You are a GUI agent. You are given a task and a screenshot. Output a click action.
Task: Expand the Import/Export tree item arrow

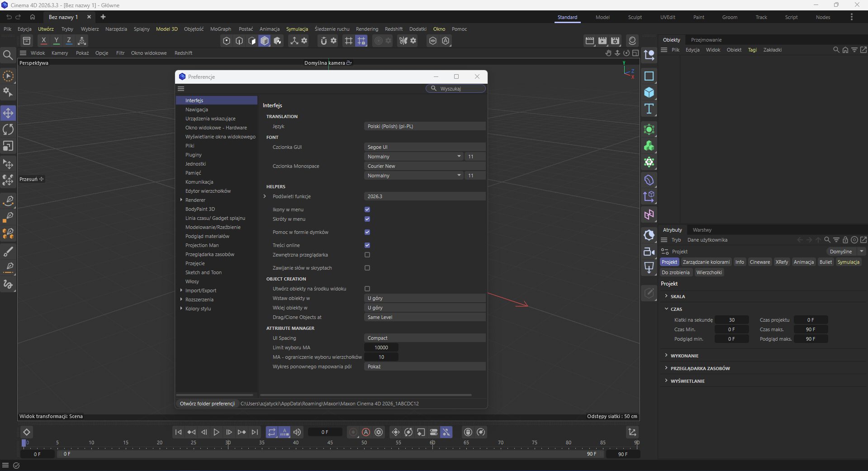click(181, 290)
